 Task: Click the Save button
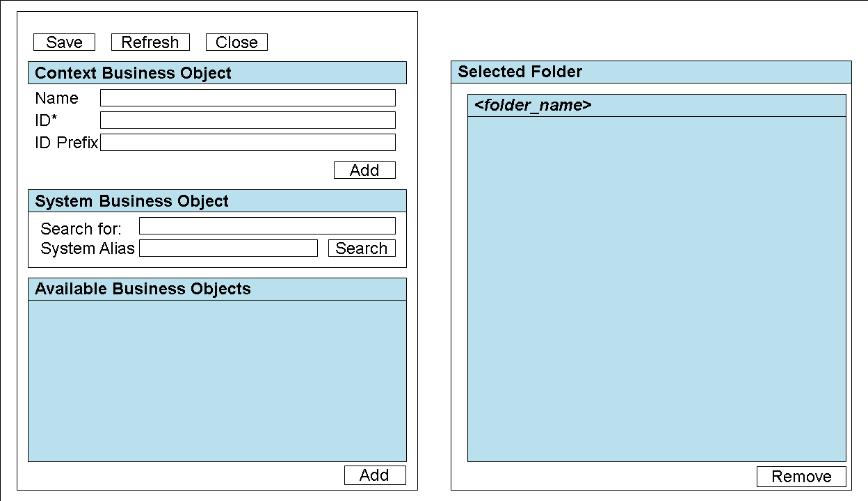pos(64,42)
